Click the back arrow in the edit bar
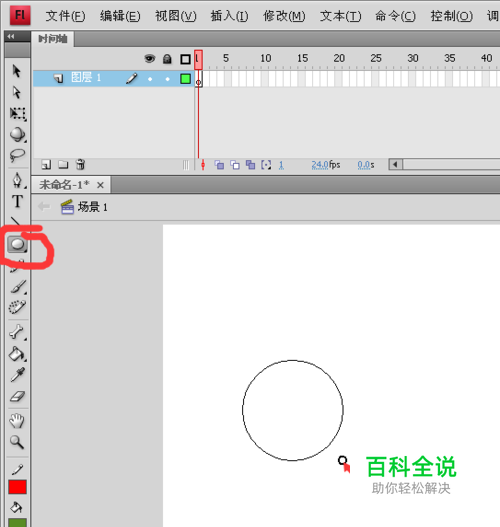 [x=44, y=206]
